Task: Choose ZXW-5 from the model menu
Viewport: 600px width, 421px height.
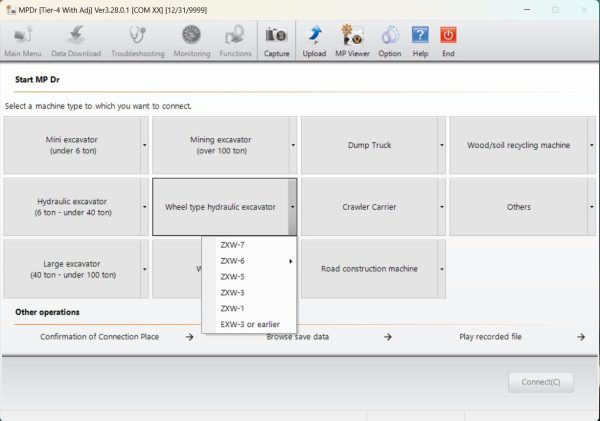Action: (249, 277)
